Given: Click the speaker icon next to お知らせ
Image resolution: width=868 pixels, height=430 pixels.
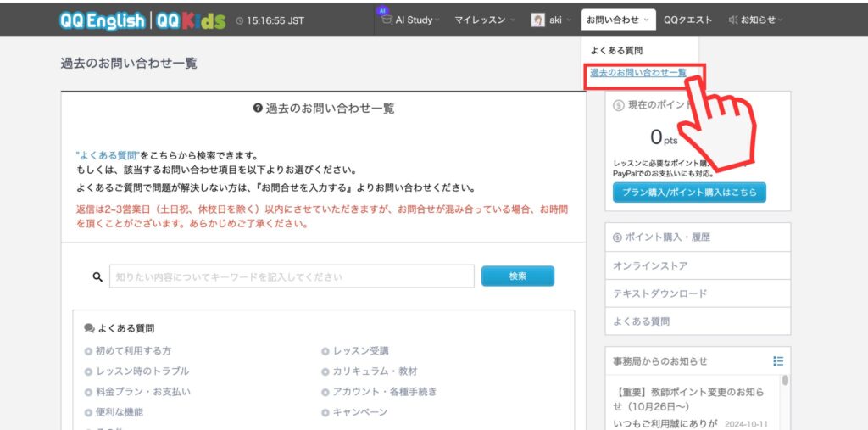Looking at the screenshot, I should coord(732,20).
